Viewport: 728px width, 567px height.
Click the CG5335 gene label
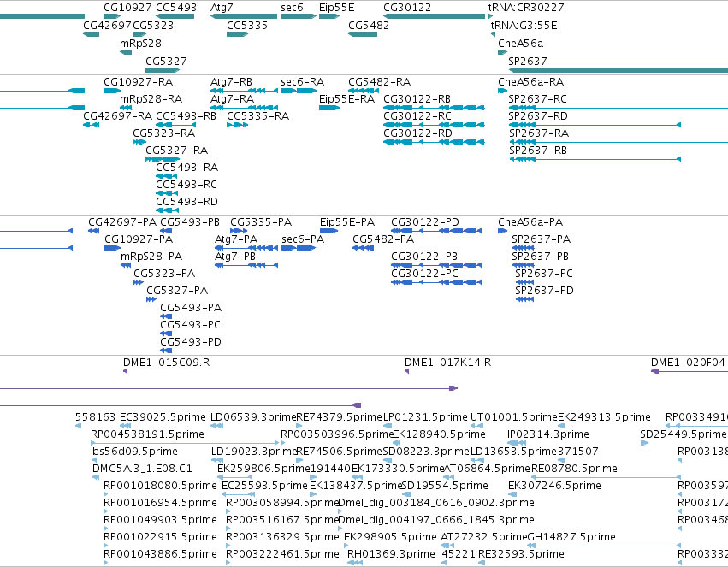pyautogui.click(x=247, y=25)
